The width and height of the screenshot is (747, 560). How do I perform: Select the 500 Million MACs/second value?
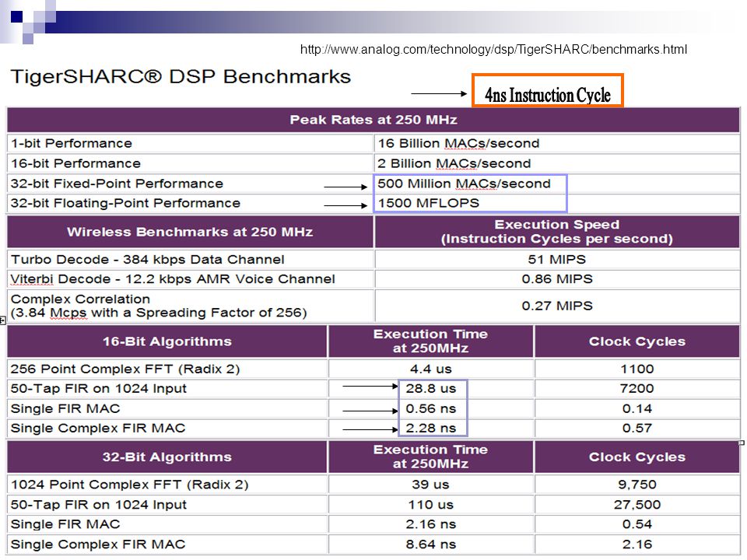pos(464,184)
